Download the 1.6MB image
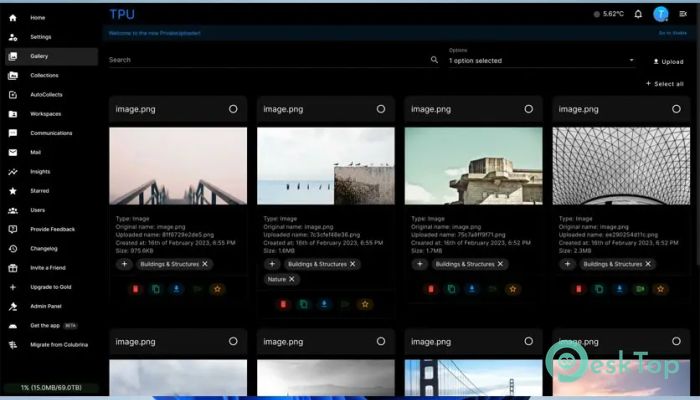The width and height of the screenshot is (700, 400). click(x=324, y=304)
